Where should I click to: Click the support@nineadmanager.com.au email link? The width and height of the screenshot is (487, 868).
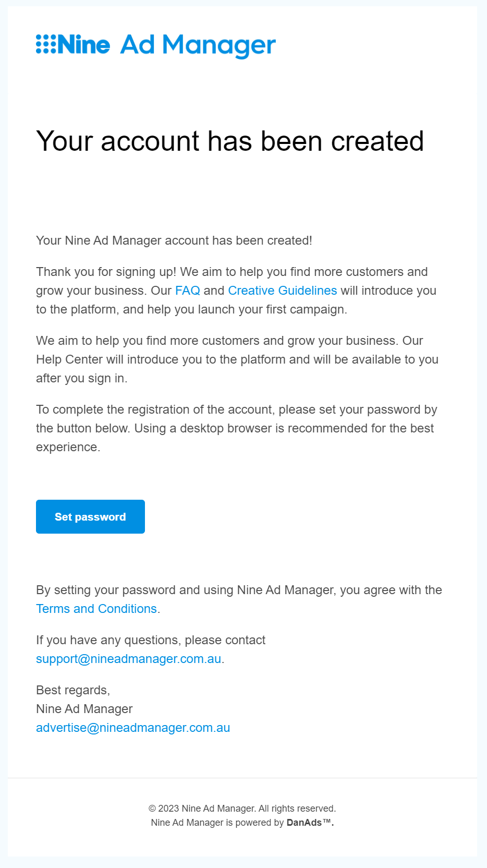click(129, 659)
